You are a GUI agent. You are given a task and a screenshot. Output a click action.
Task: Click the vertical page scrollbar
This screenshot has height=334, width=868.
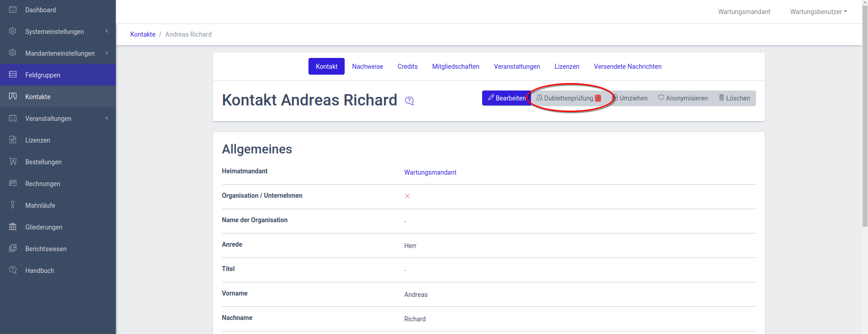864,113
